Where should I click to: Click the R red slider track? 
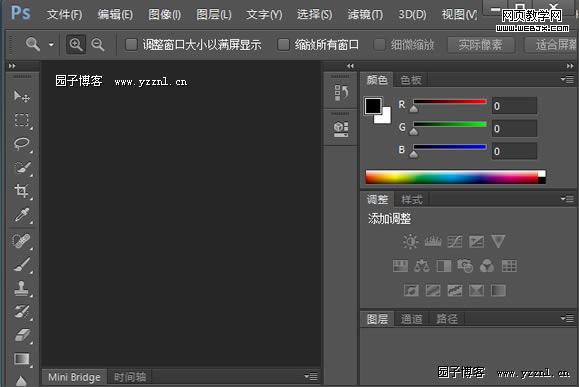point(450,102)
